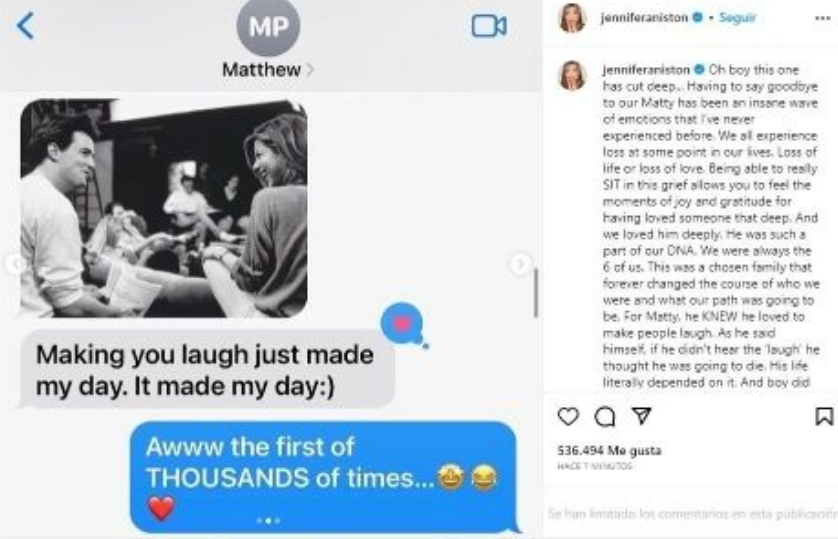Open comments via speech bubble icon

(x=604, y=417)
